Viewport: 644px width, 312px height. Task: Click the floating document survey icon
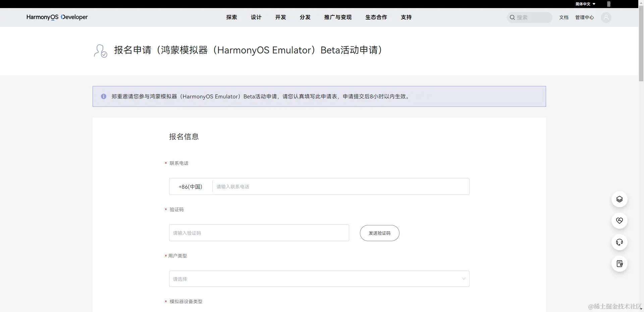[620, 264]
